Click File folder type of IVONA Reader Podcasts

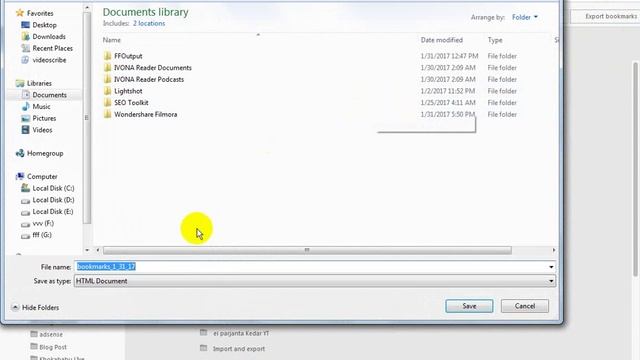point(502,79)
